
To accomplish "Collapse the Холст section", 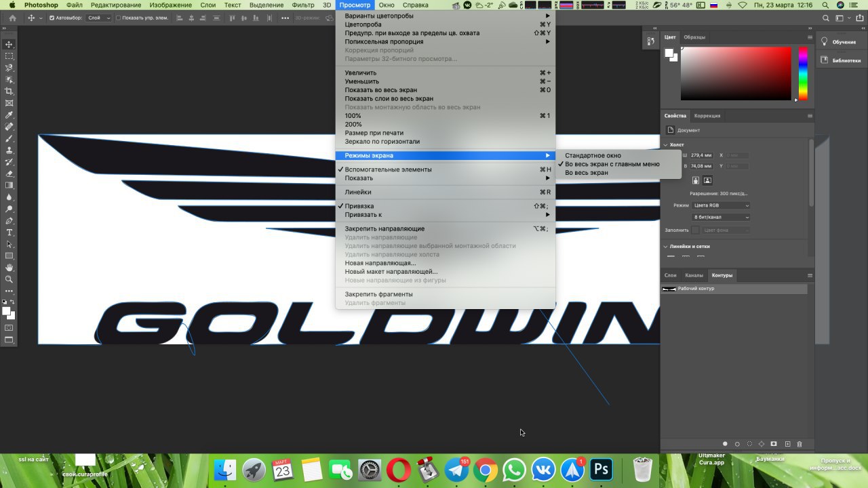I will pyautogui.click(x=665, y=144).
